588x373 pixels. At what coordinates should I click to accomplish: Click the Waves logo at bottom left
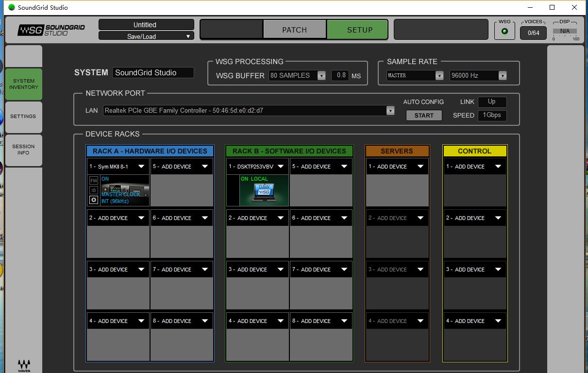pyautogui.click(x=24, y=365)
